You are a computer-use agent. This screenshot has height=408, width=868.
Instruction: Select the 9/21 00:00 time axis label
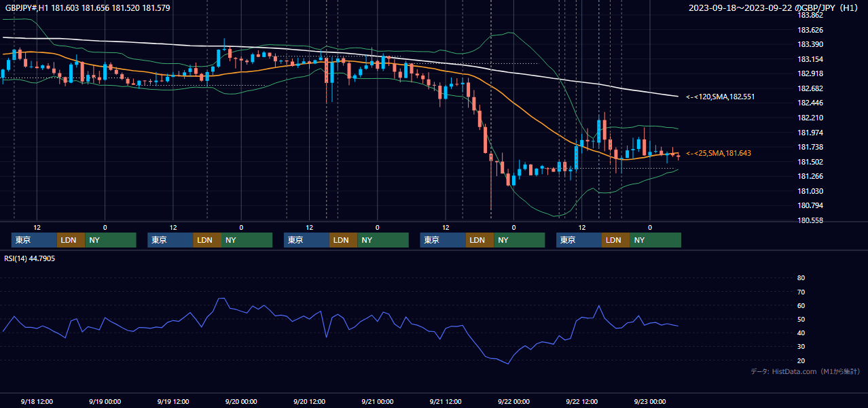pyautogui.click(x=377, y=401)
